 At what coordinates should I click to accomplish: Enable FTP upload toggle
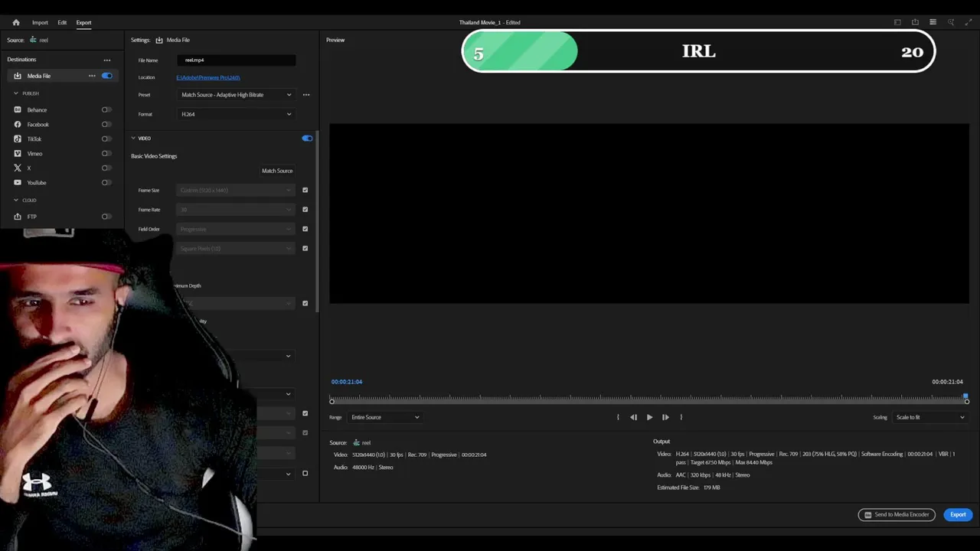(x=106, y=217)
